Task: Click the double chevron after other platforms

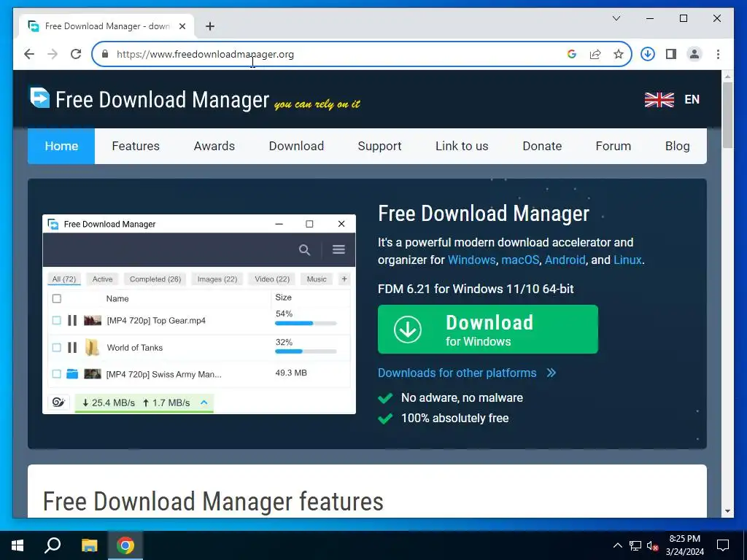Action: (551, 373)
